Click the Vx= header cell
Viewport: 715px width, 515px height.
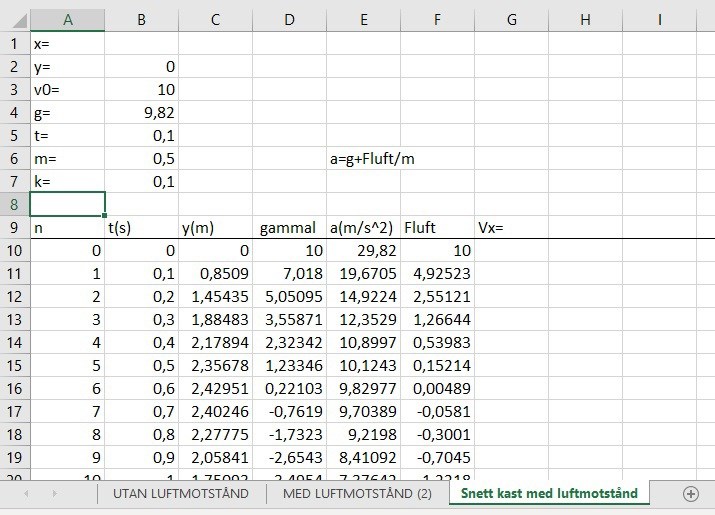[x=511, y=228]
